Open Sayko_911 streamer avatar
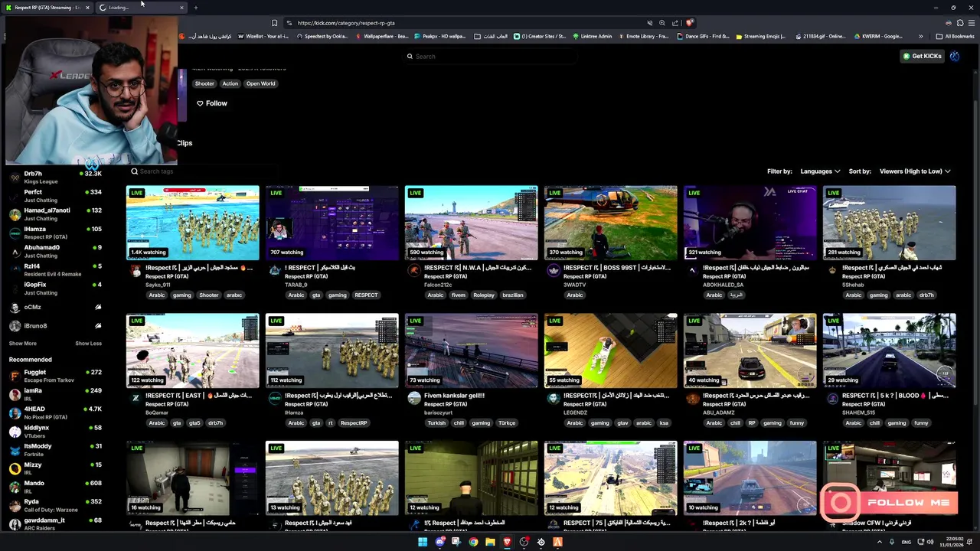Image resolution: width=980 pixels, height=551 pixels. click(136, 271)
